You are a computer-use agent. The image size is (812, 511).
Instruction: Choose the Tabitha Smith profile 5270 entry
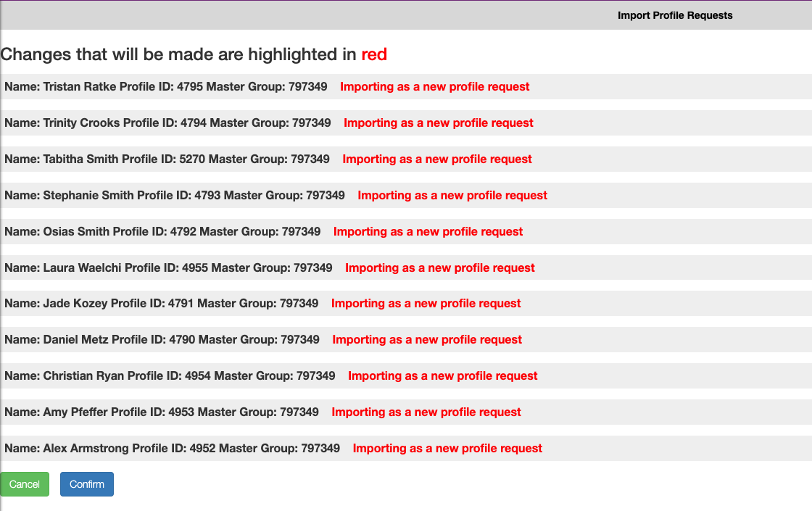coord(167,159)
